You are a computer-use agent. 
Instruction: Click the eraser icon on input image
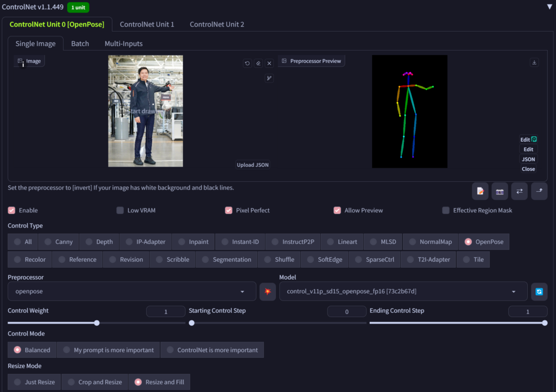(258, 63)
